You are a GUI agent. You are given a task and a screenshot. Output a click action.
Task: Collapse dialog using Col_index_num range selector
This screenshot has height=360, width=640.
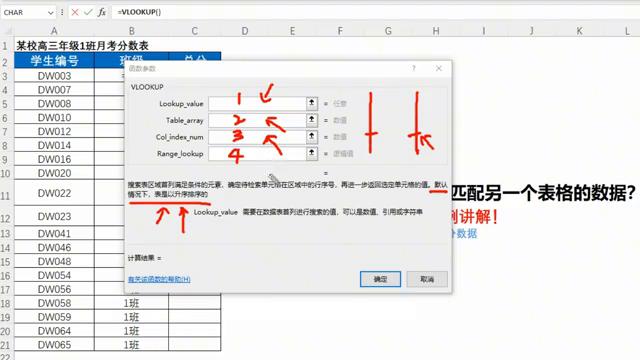click(312, 137)
